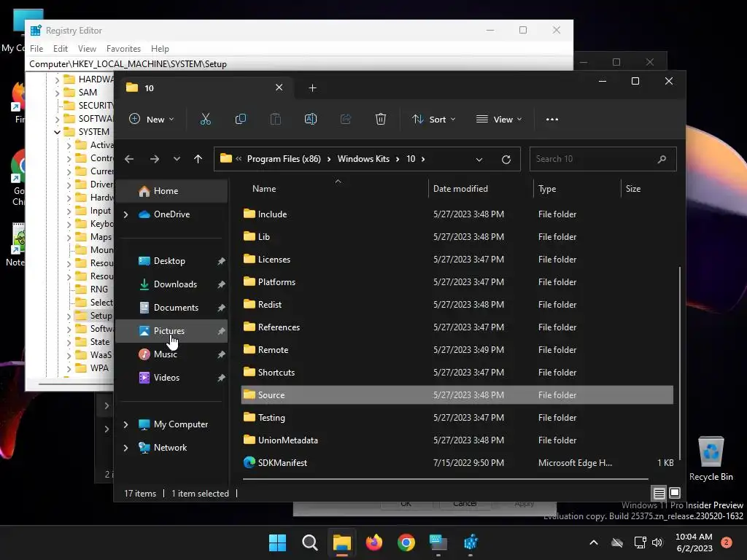Open the View dropdown menu
Image resolution: width=747 pixels, height=560 pixels.
click(x=499, y=120)
